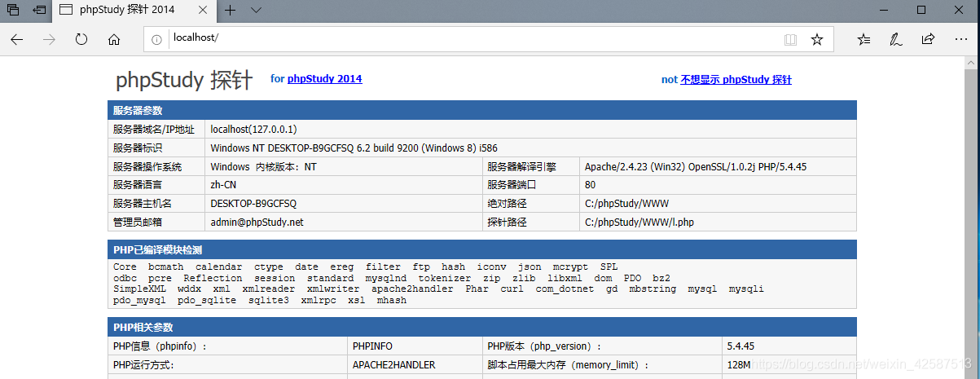The height and width of the screenshot is (379, 980).
Task: Click the Windows NT DESKTOP-B9GCFSQ server identifier text
Action: point(354,148)
